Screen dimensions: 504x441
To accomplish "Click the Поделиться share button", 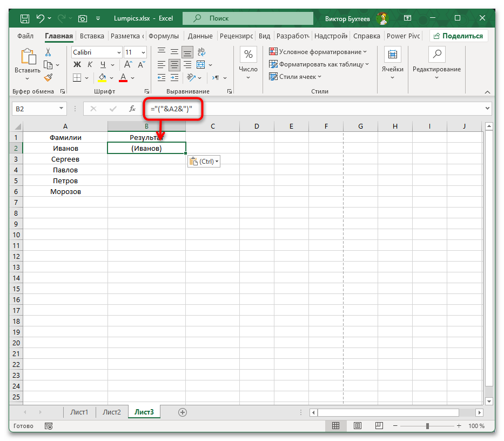I will point(459,36).
